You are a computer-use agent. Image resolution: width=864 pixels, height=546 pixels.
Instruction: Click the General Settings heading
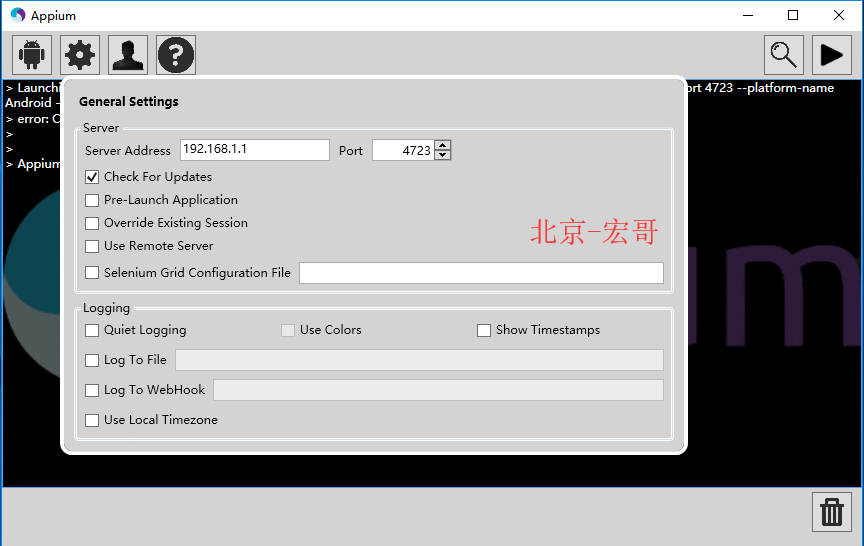[x=128, y=101]
